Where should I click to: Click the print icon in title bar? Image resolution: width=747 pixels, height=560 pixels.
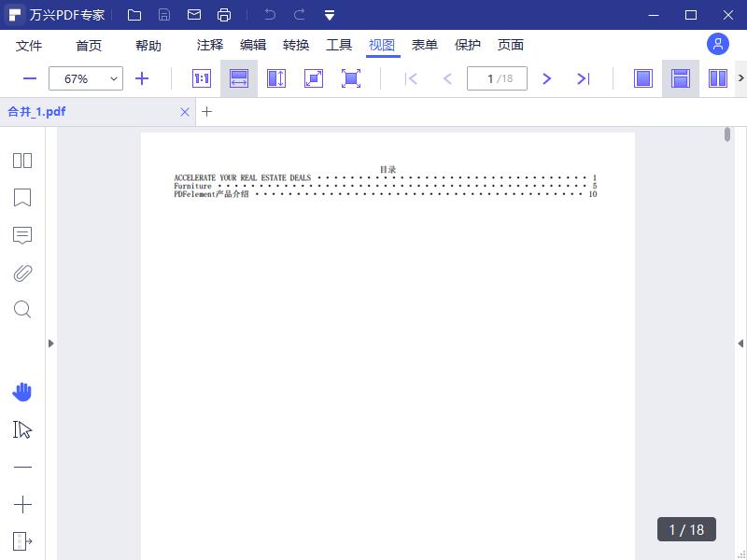[x=224, y=15]
